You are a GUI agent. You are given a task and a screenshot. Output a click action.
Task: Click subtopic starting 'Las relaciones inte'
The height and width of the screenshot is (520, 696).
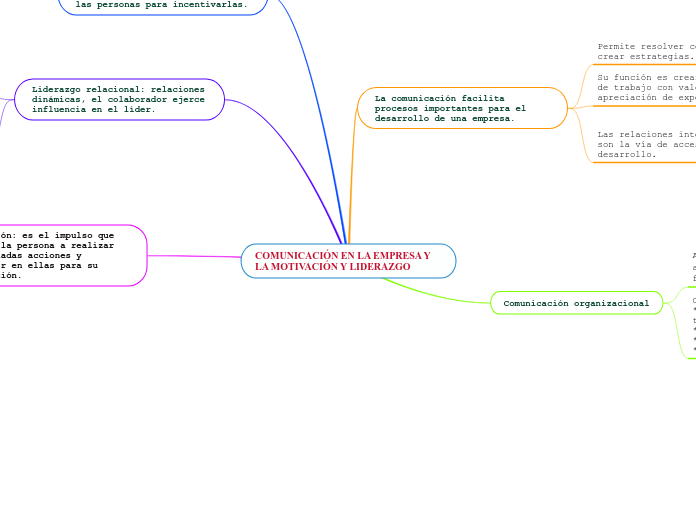pos(646,144)
